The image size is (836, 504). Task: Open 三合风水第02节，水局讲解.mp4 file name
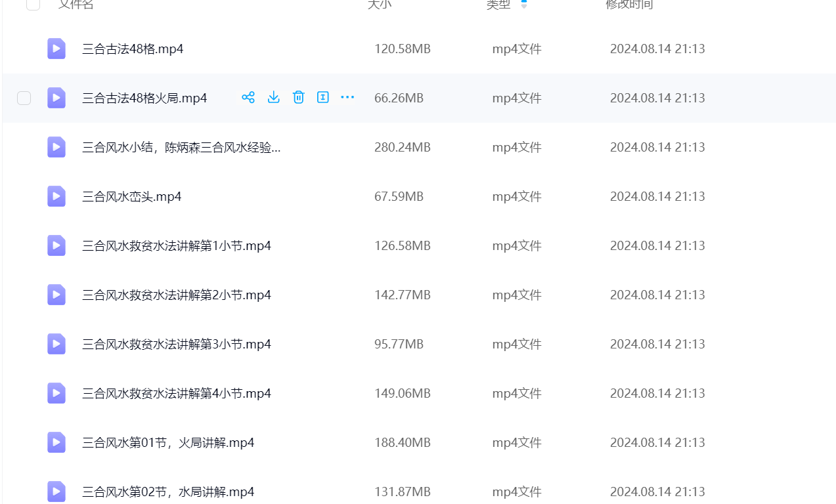pyautogui.click(x=168, y=492)
